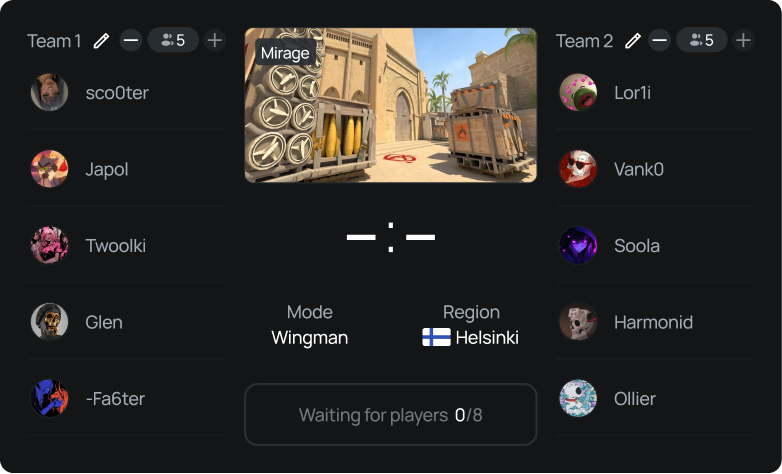Change the Helsinki region setting
This screenshot has width=782, height=474.
471,338
